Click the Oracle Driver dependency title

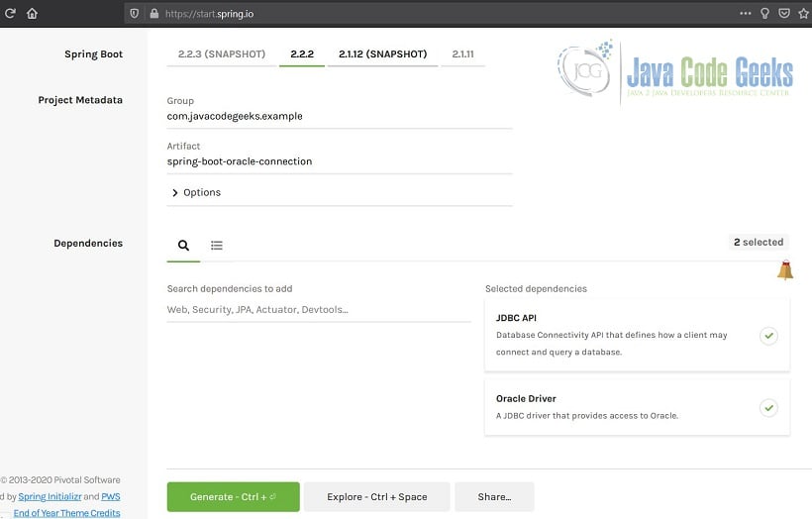[526, 399]
